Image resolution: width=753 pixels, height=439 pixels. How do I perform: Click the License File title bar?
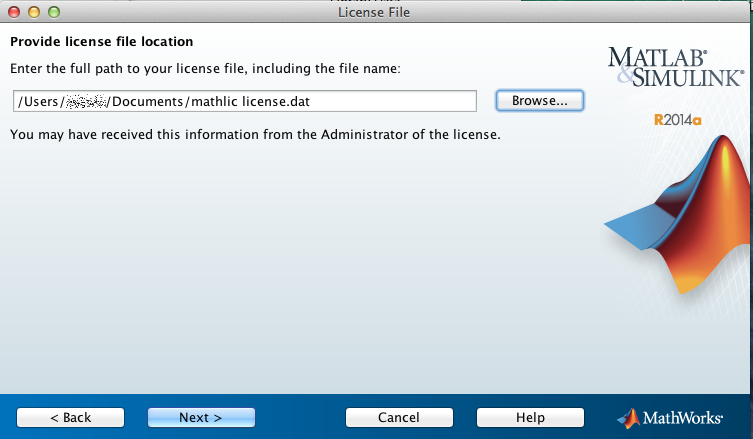[x=374, y=12]
